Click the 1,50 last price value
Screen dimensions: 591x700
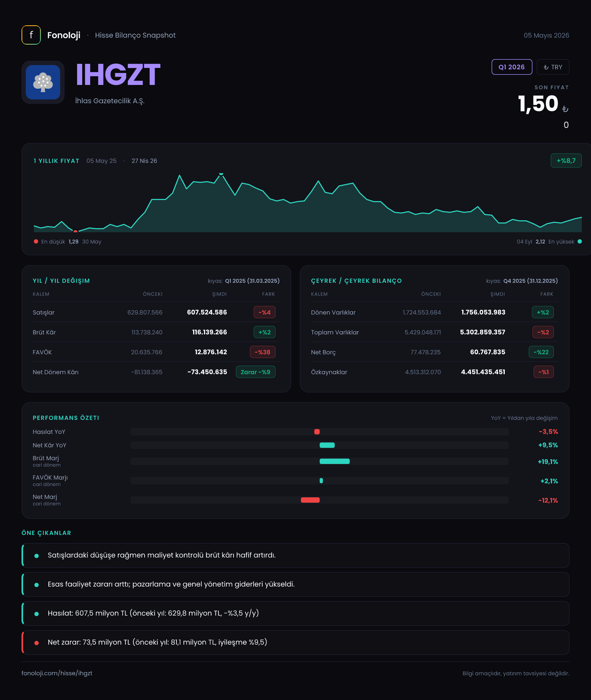pos(538,103)
